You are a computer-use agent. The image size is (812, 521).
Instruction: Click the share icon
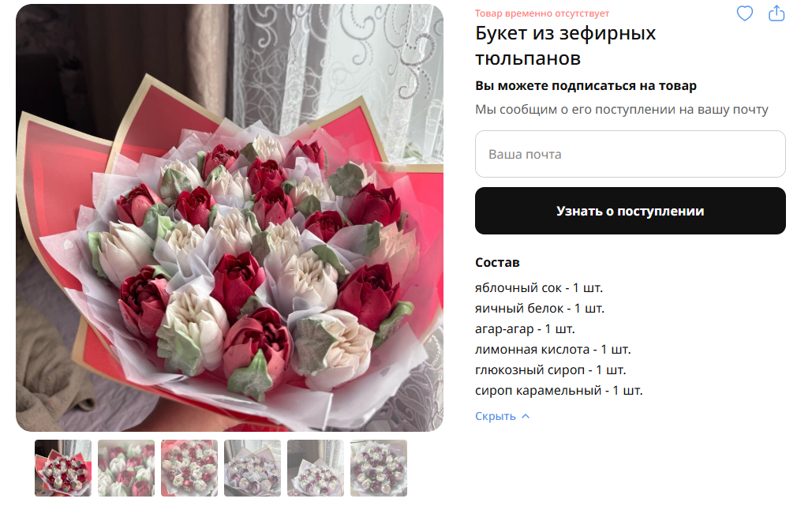pos(776,13)
